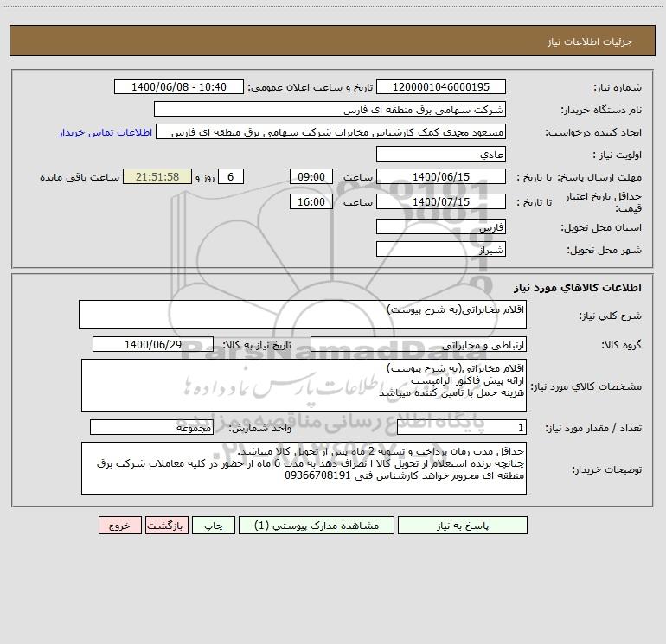Open مشاهده مدارک پیوستی (1) button

point(317,525)
